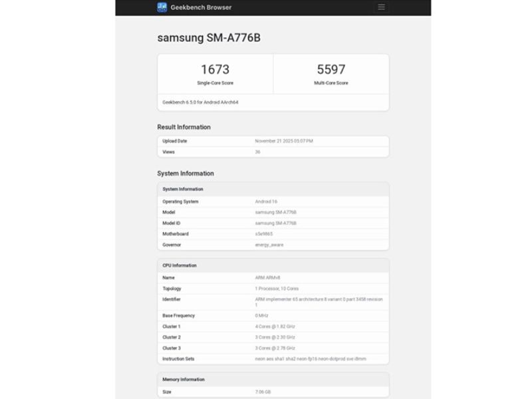Open the hamburger navigation menu
This screenshot has height=399, width=532.
point(381,7)
